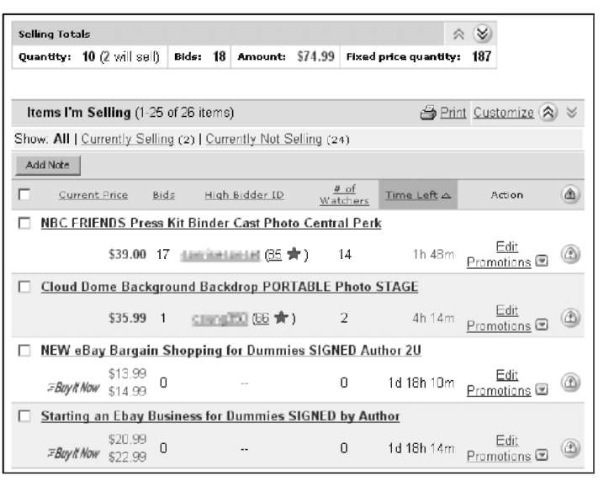
Task: Select the $39.00 current price
Action: coord(127,254)
